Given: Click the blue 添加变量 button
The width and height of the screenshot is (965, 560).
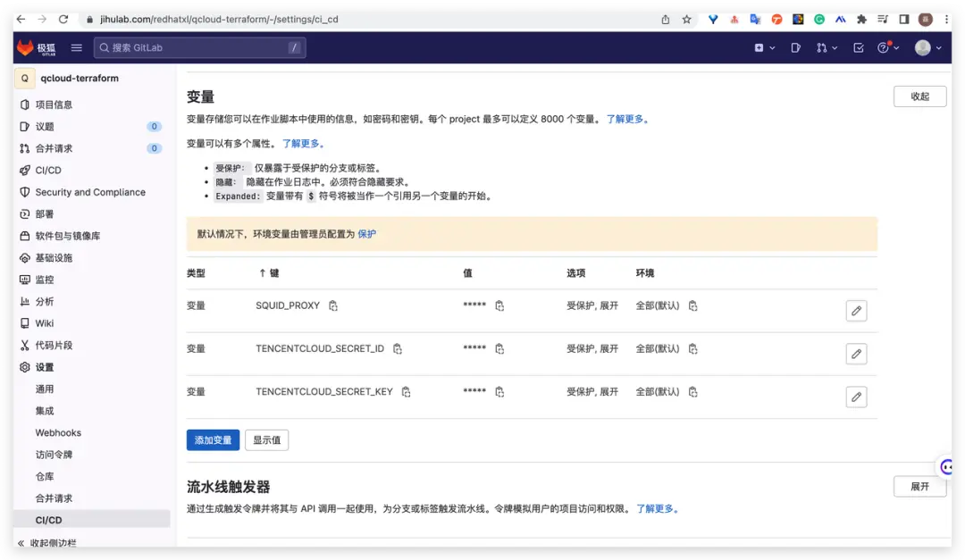Looking at the screenshot, I should 213,440.
